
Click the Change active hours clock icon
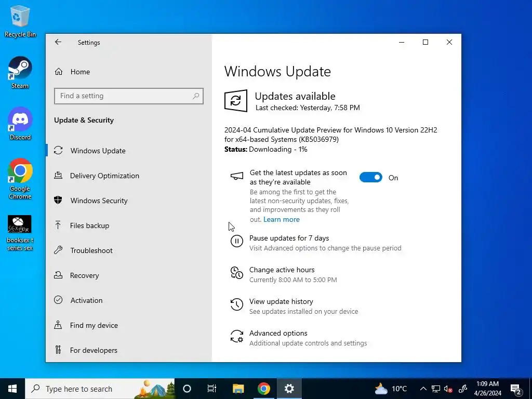pos(237,273)
